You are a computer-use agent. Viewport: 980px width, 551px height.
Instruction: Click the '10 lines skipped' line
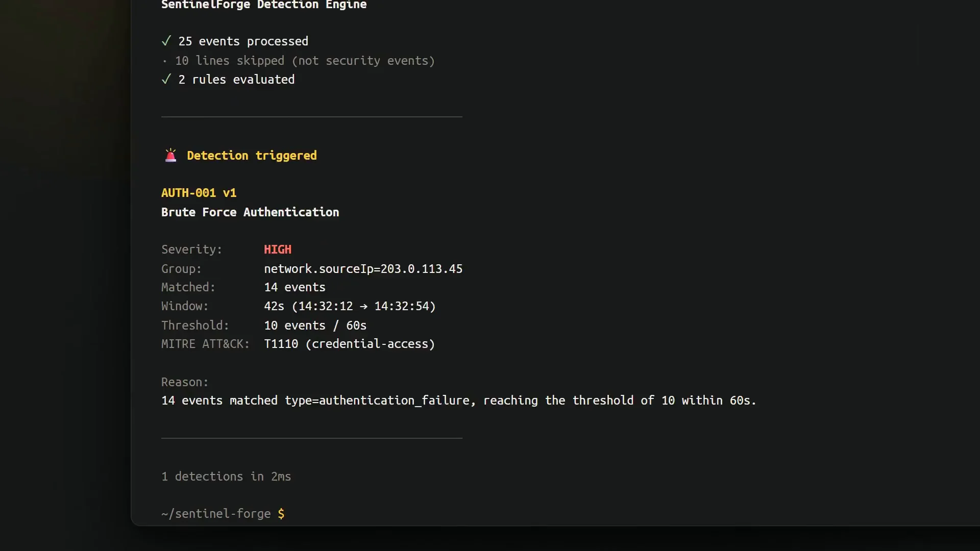pyautogui.click(x=299, y=61)
